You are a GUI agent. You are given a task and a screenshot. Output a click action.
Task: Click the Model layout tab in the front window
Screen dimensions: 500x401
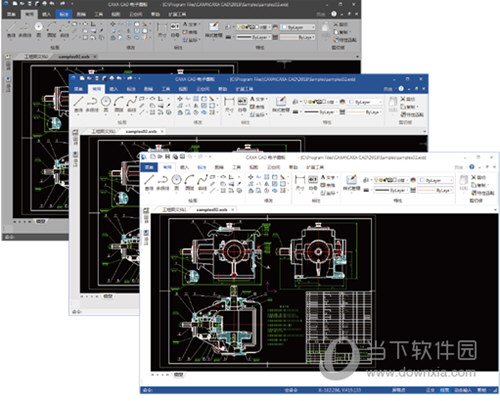[x=179, y=375]
